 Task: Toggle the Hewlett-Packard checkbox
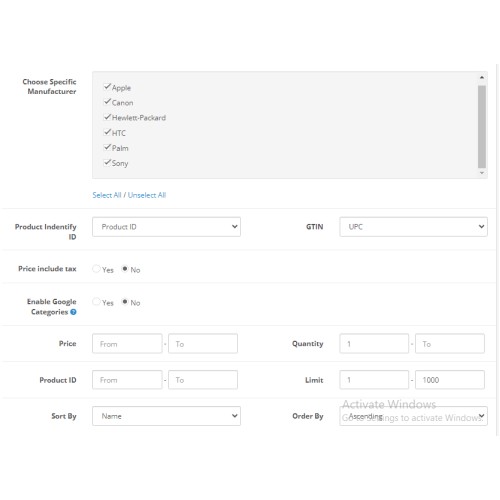(x=107, y=117)
